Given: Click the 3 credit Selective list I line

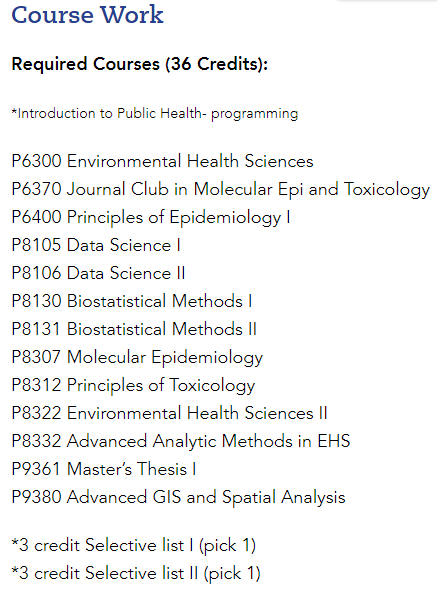Looking at the screenshot, I should pyautogui.click(x=134, y=546).
